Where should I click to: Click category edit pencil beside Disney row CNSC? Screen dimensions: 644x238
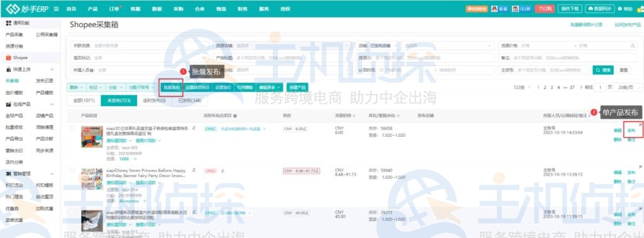223,170
